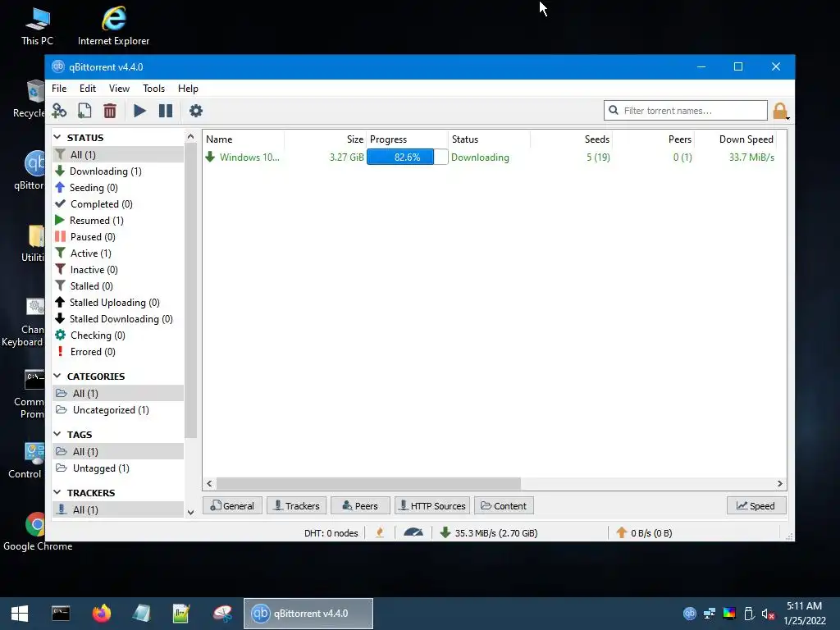Click the horizontal scrollbar thumb in torrent list

[368, 484]
